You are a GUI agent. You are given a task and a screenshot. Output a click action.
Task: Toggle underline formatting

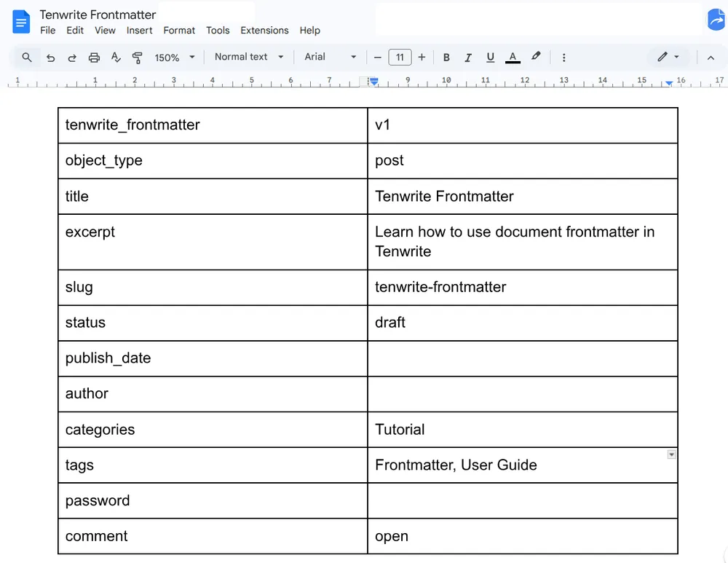(x=490, y=57)
